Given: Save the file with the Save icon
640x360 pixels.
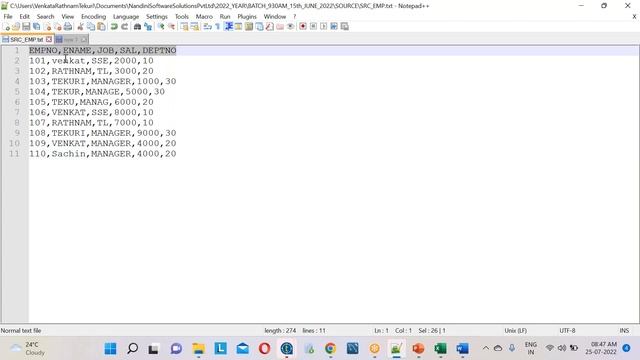Looking at the screenshot, I should (26, 27).
